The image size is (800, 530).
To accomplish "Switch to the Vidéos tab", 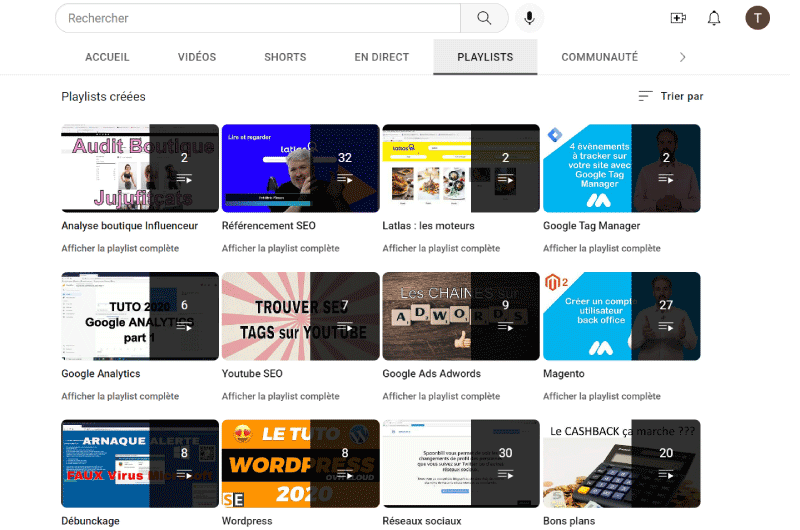I will tap(197, 57).
